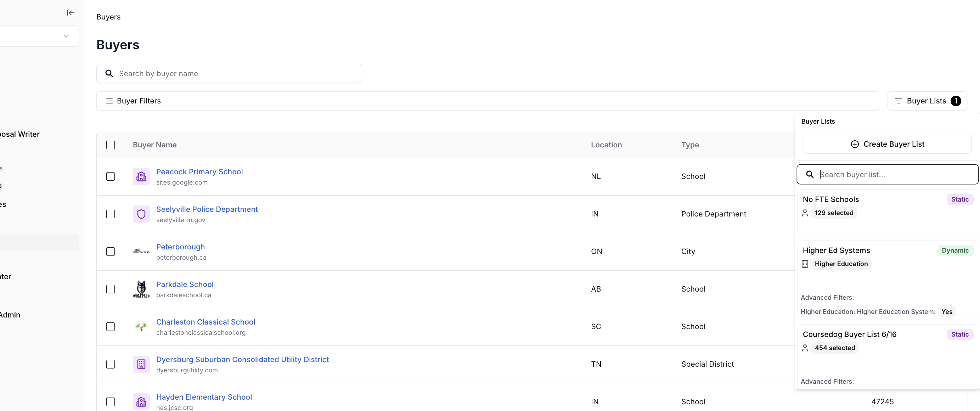The height and width of the screenshot is (411, 980).
Task: Click the Seelyville Police Department shield icon
Action: [141, 214]
